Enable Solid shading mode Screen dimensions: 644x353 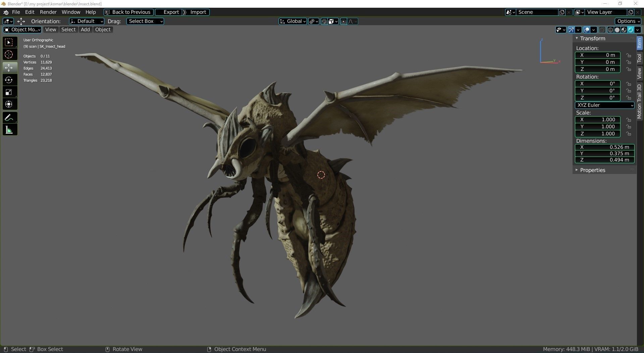[x=617, y=30]
